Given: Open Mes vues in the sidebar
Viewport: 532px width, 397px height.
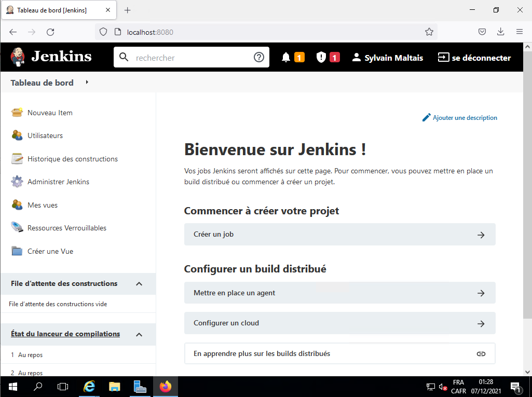Looking at the screenshot, I should (43, 205).
